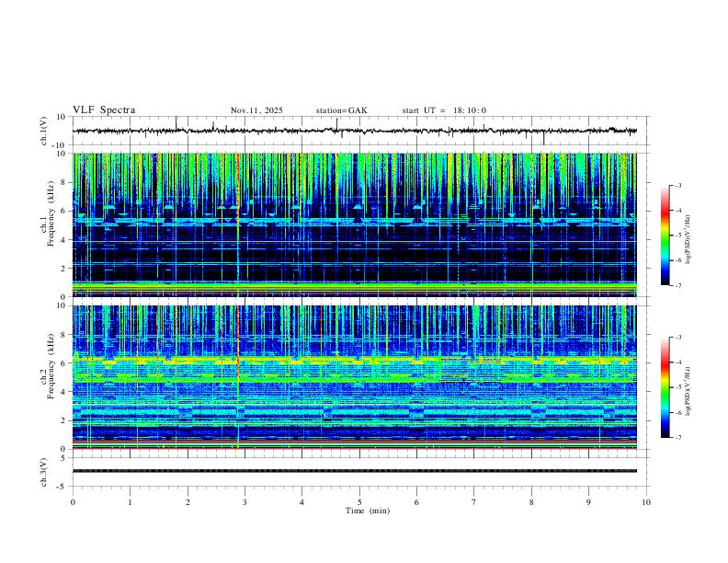Click the time axis tick label "3"
728x563 pixels.
[x=245, y=502]
